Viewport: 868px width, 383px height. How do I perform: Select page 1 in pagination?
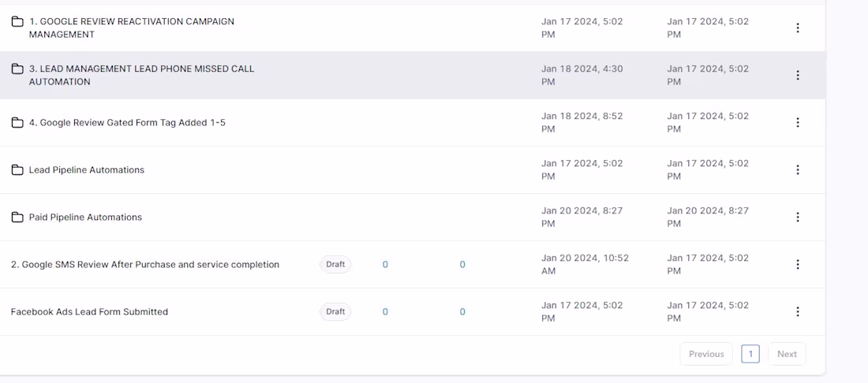click(750, 354)
